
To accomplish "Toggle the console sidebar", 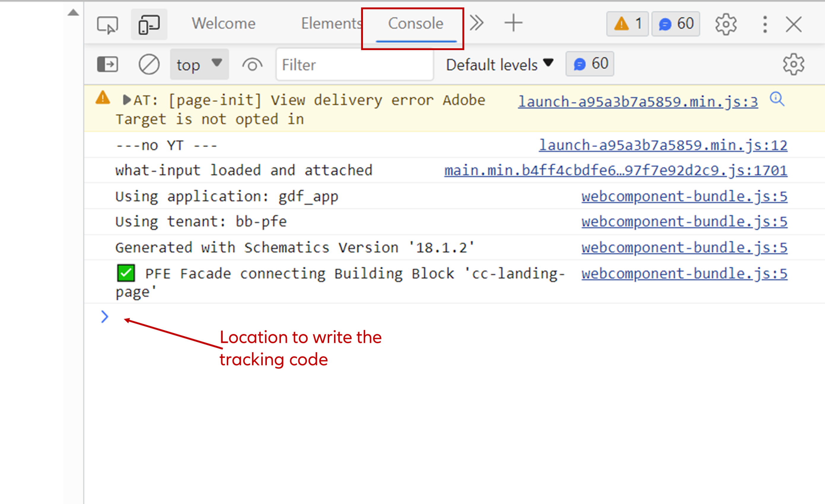I will (x=107, y=64).
